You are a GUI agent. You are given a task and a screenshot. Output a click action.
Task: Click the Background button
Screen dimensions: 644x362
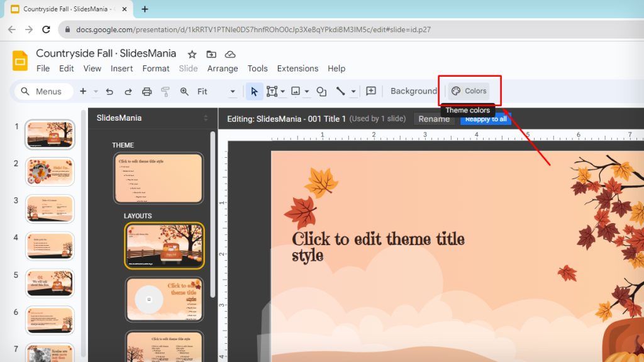[414, 90]
